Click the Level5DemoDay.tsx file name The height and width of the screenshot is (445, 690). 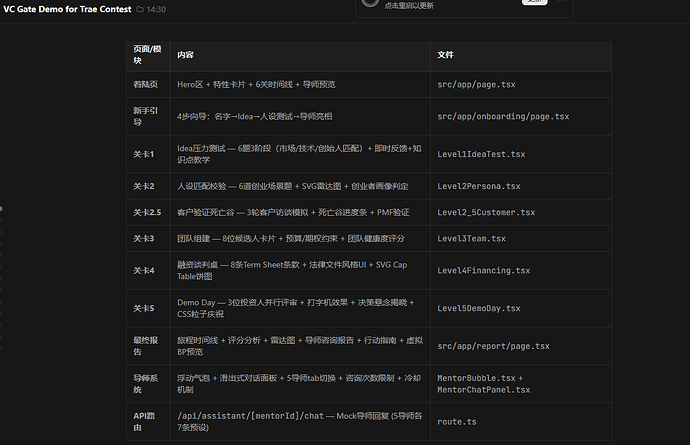click(479, 309)
